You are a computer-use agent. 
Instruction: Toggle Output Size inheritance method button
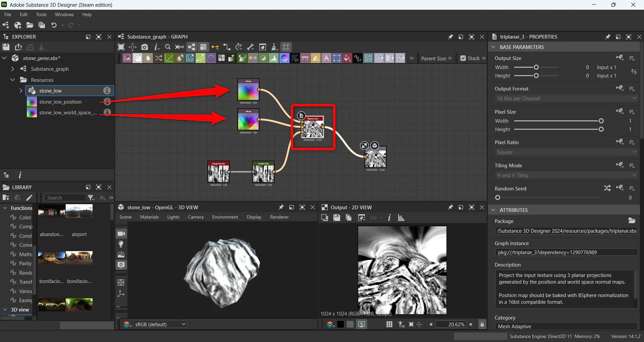(620, 58)
